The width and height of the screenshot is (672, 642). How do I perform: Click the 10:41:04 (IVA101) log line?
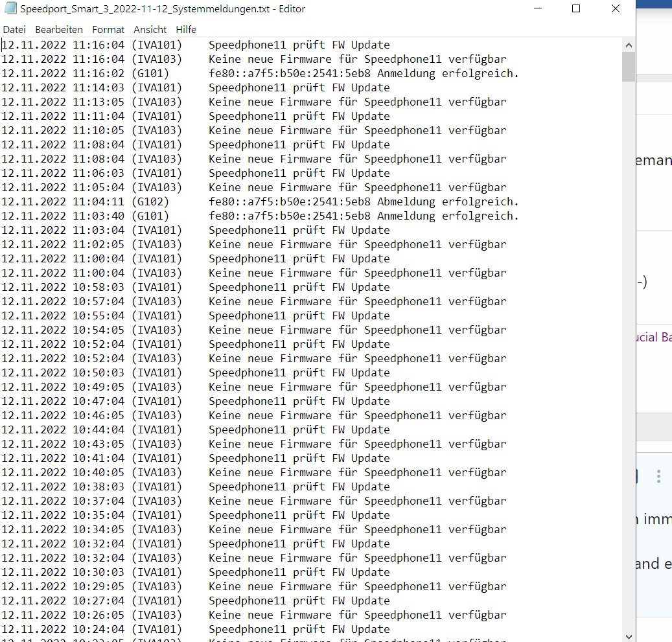tap(196, 458)
